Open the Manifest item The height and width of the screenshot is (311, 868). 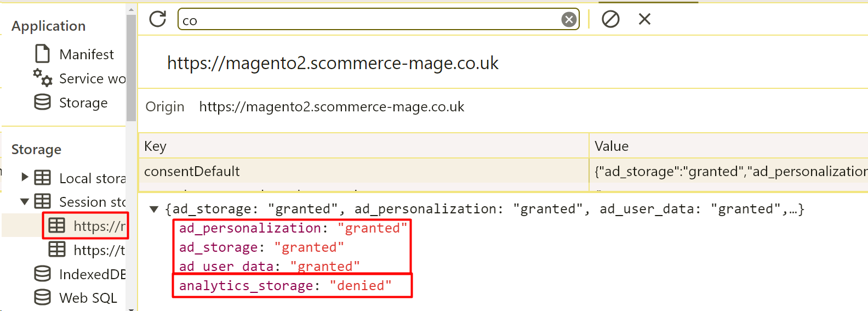[x=86, y=54]
